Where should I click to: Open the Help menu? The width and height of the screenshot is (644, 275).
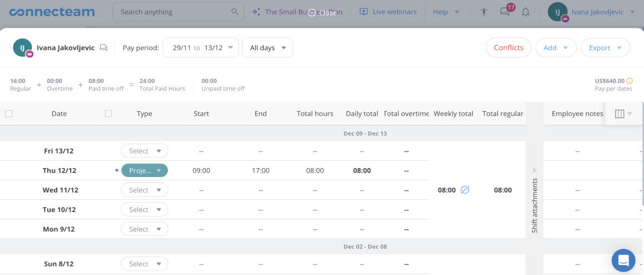(446, 12)
